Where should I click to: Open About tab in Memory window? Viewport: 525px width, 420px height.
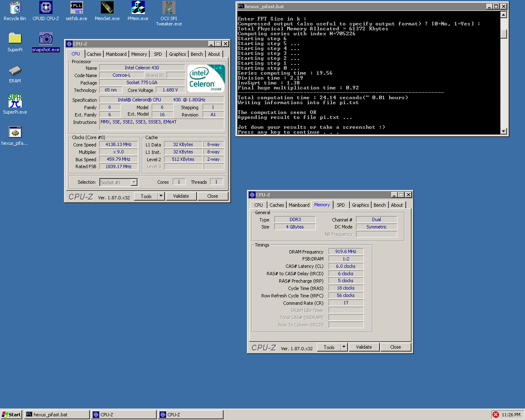coord(397,205)
